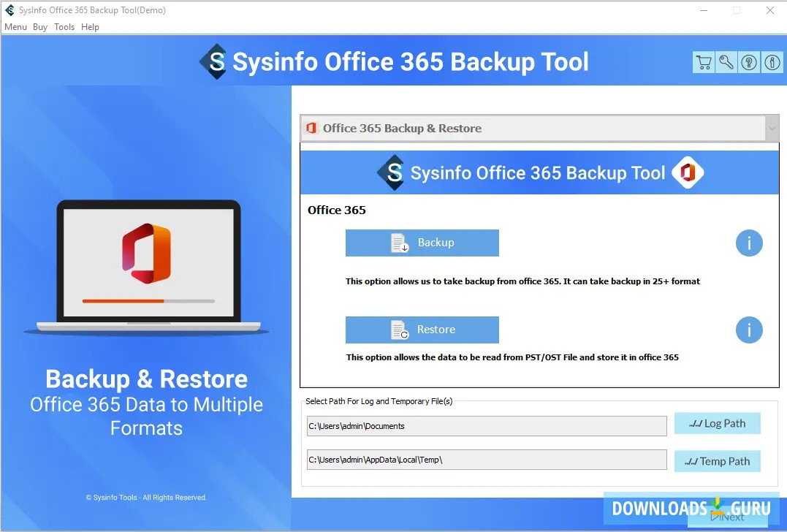Open the Tools menu
This screenshot has width=787, height=532.
click(x=64, y=26)
